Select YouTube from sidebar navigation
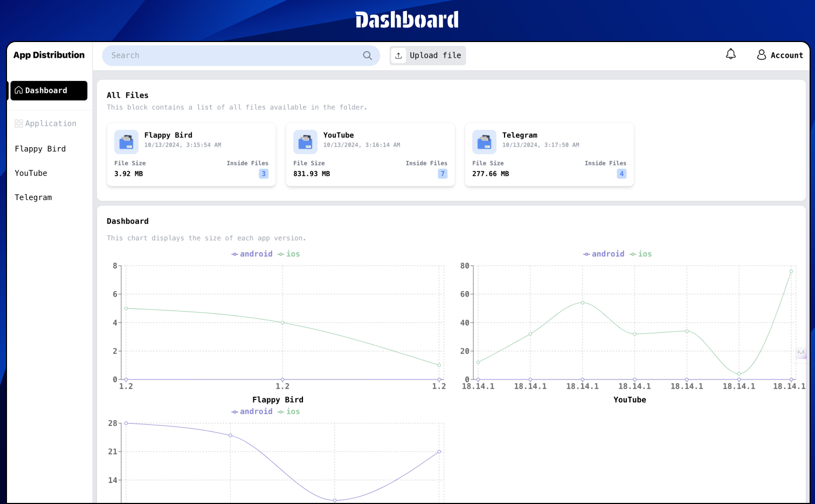 point(31,173)
